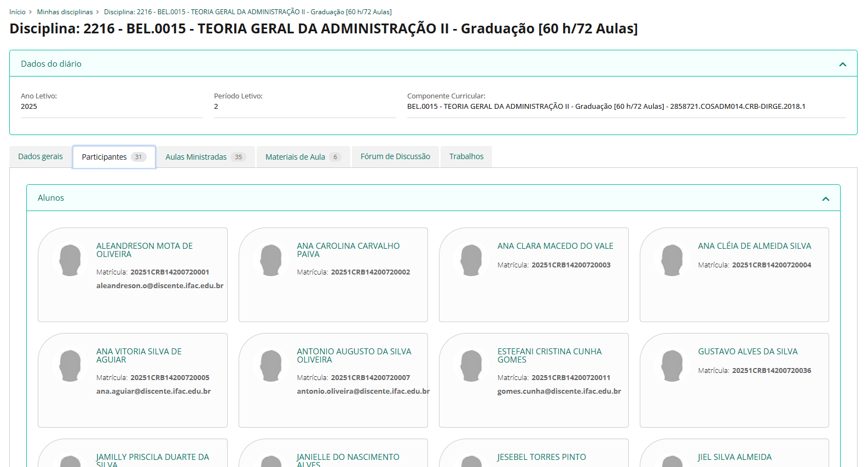This screenshot has width=868, height=467.
Task: Go to Início in the breadcrumb
Action: (18, 12)
